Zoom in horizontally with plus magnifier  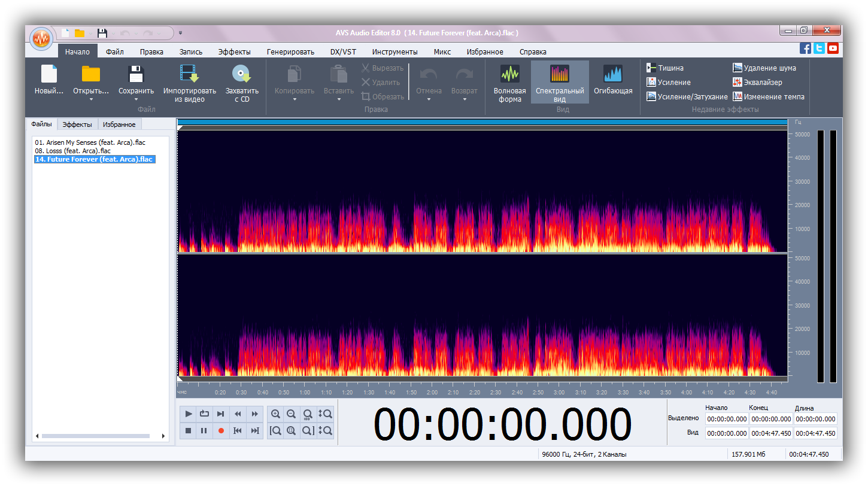coord(275,414)
